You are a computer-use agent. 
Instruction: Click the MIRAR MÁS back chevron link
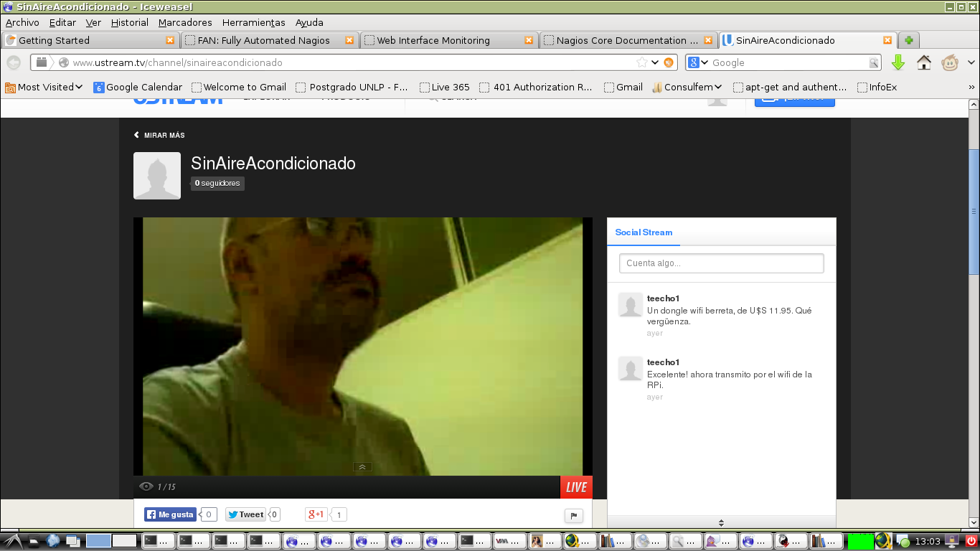(x=159, y=135)
